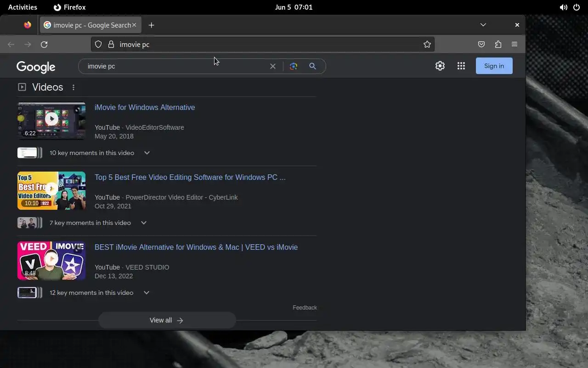
Task: Click the VideoEditorSoftware channel name
Action: tap(155, 127)
